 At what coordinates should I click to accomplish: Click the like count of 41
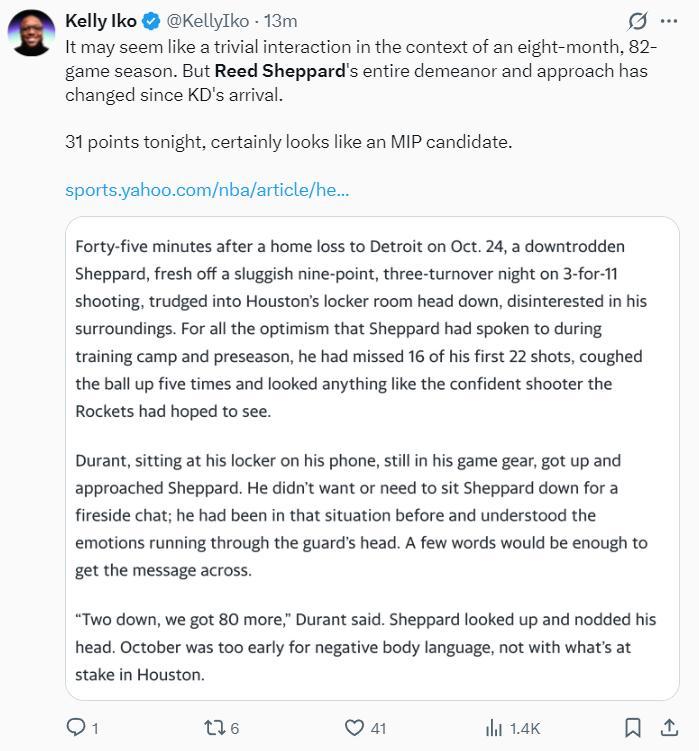(378, 729)
